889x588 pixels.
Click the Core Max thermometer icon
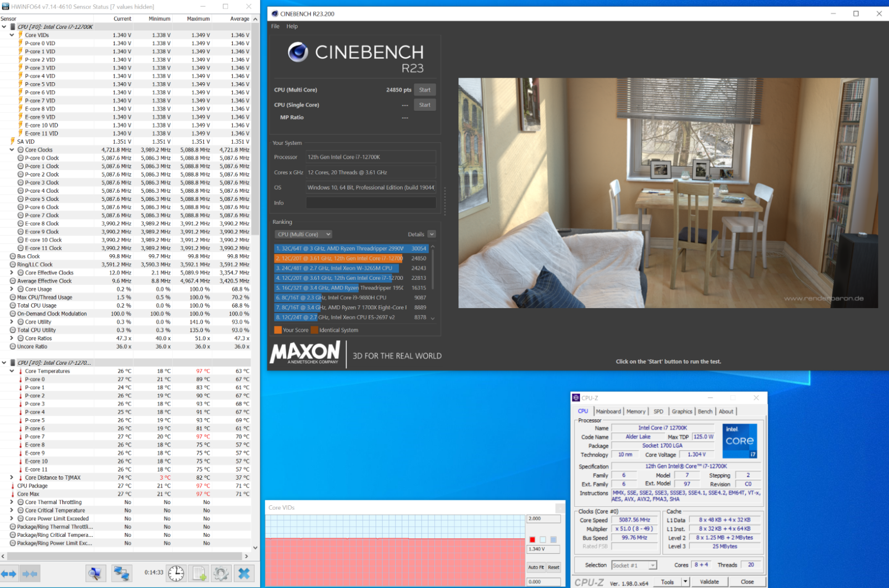coord(13,494)
